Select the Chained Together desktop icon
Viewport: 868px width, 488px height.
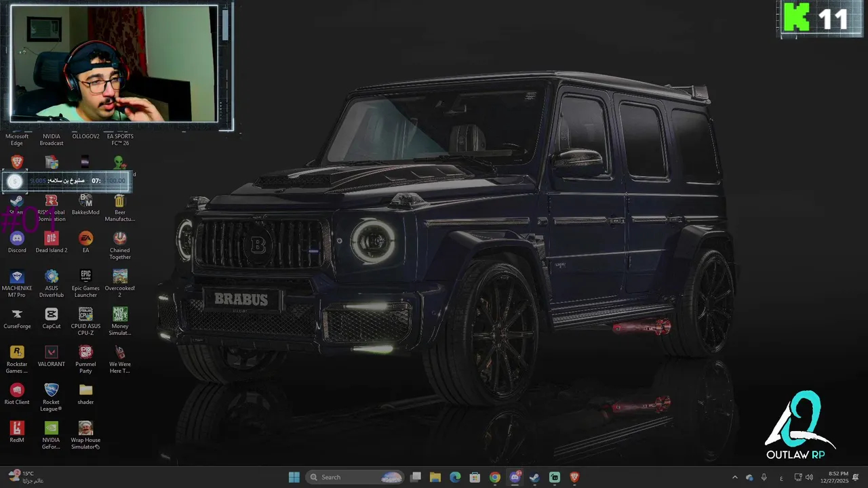coord(119,245)
